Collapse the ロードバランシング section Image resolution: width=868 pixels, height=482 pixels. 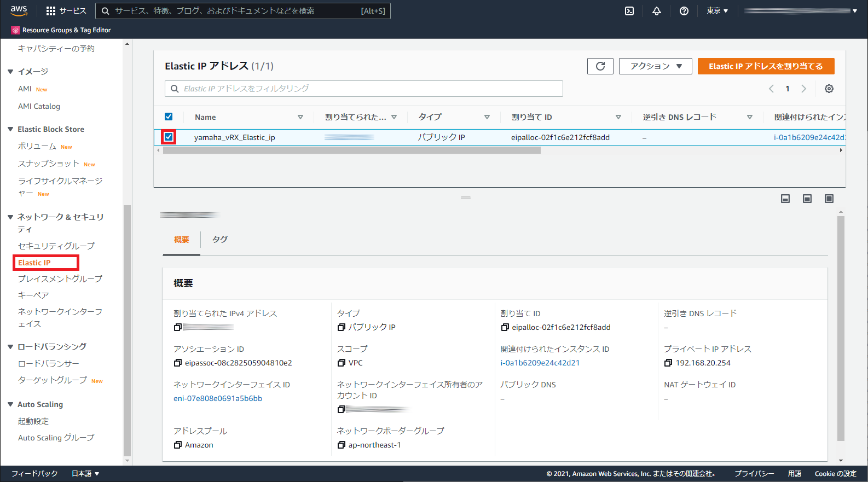(x=10, y=347)
